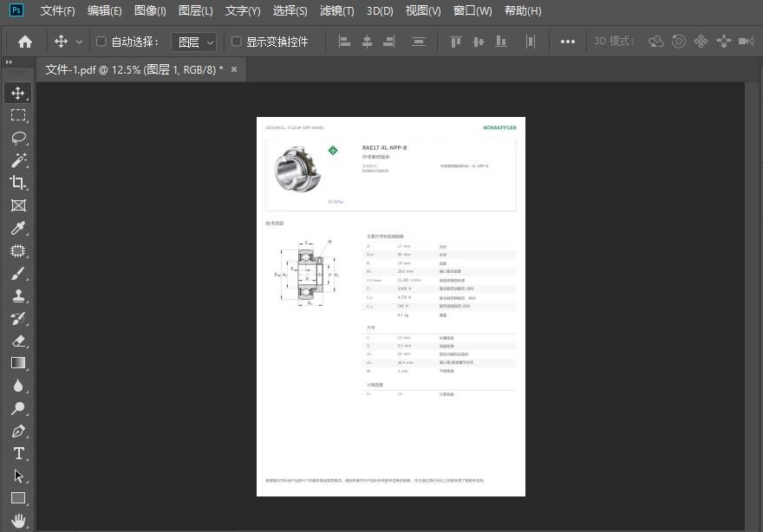
Task: Select the Dodge tool
Action: [18, 408]
